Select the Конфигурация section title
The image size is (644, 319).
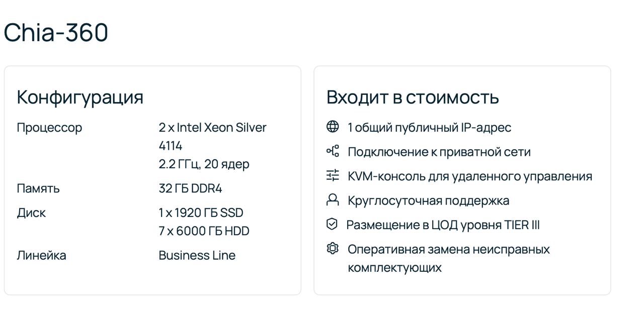[x=80, y=97]
